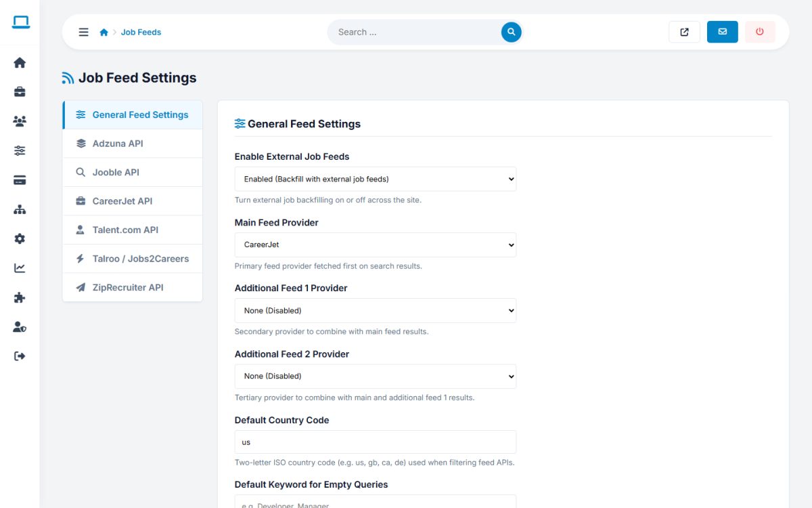This screenshot has width=812, height=508.
Task: Open the puzzle piece plugins sidebar icon
Action: pos(20,297)
